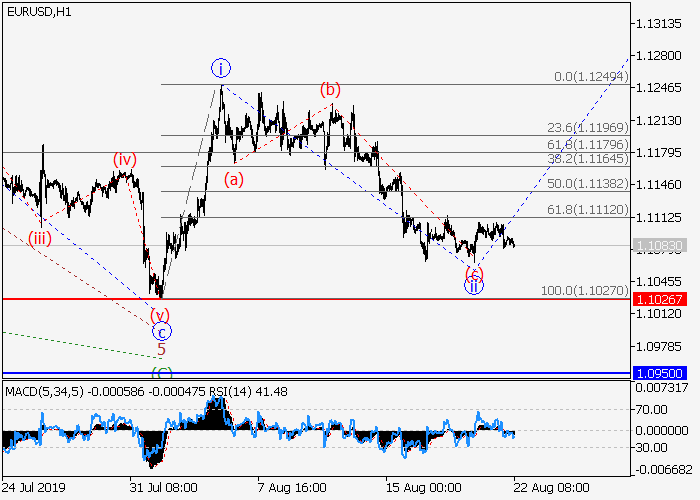This screenshot has width=700, height=500.
Task: Click the red (b) wave label
Action: pos(331,90)
